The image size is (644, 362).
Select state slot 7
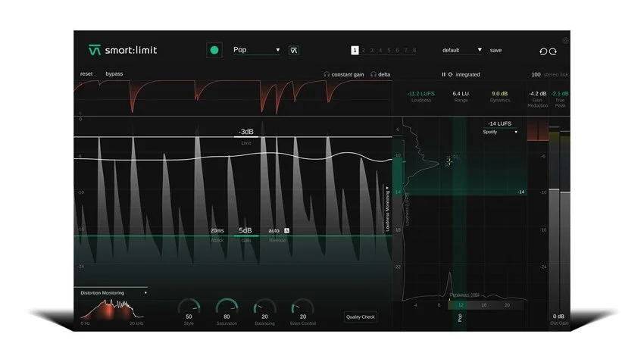pyautogui.click(x=406, y=50)
